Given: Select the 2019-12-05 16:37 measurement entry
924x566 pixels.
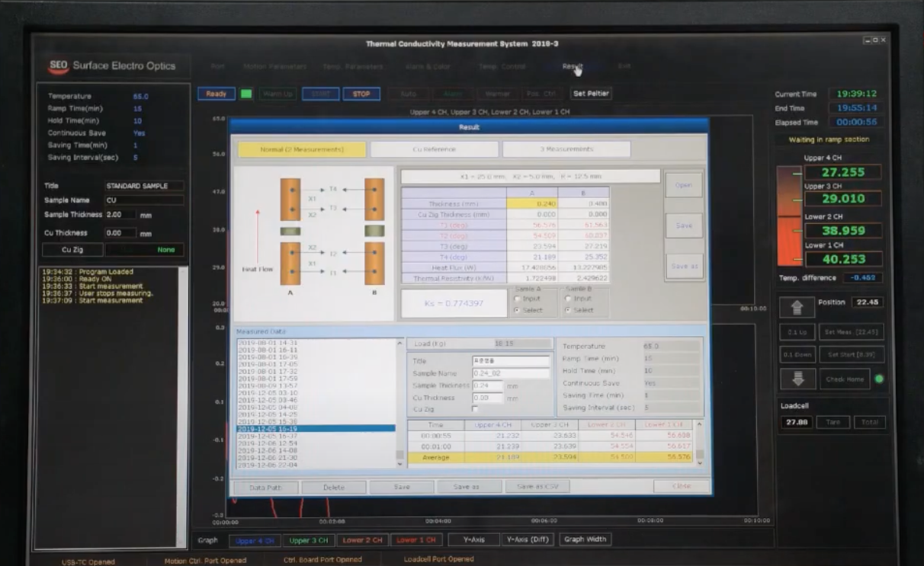Looking at the screenshot, I should click(267, 436).
